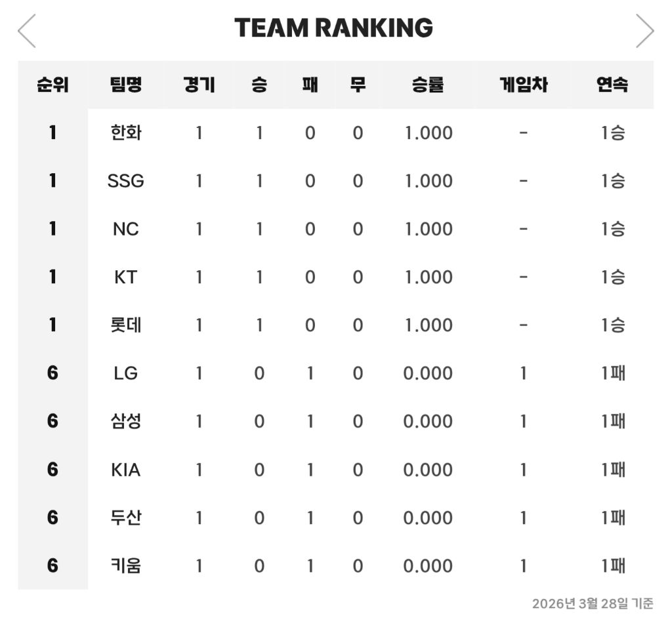
Task: Select the 두산 team name
Action: click(126, 517)
